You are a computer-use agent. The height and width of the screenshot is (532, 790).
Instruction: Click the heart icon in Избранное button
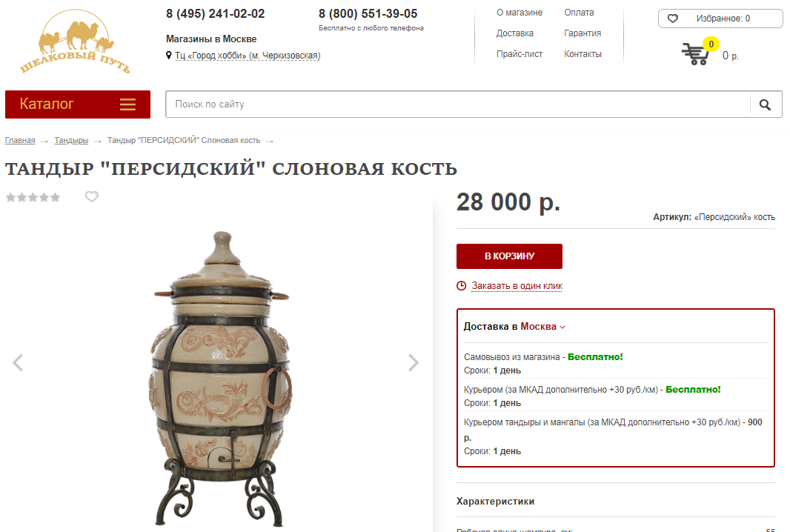(673, 19)
